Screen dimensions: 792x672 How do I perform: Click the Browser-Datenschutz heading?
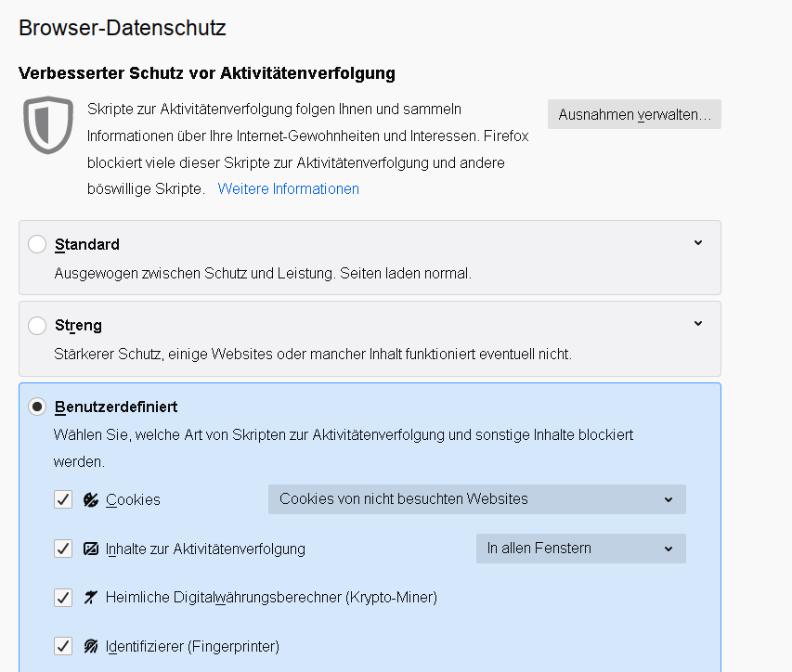click(x=123, y=28)
